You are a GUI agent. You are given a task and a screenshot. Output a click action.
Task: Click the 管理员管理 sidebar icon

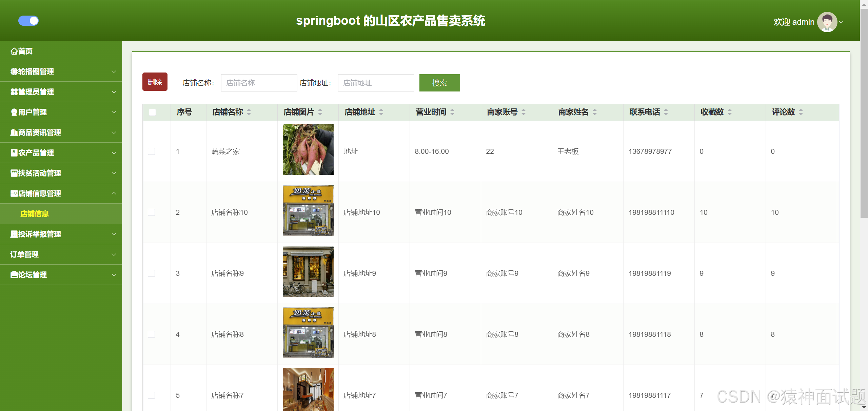click(14, 92)
